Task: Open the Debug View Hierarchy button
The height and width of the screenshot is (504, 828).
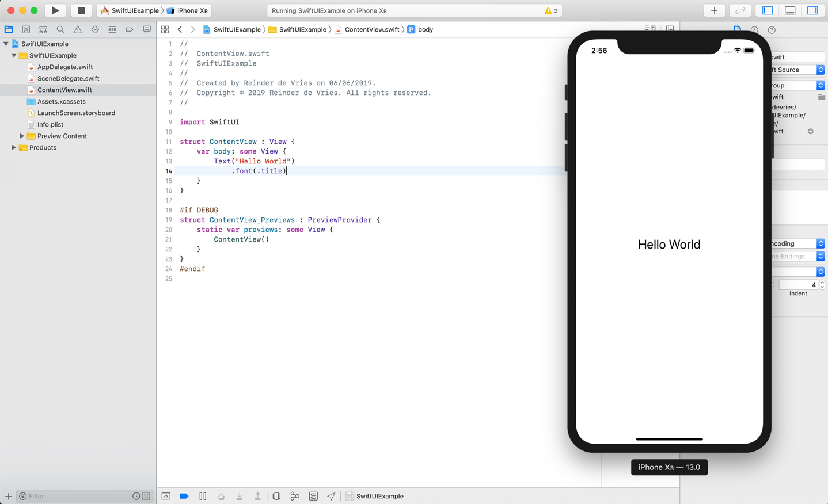Action: pos(276,496)
